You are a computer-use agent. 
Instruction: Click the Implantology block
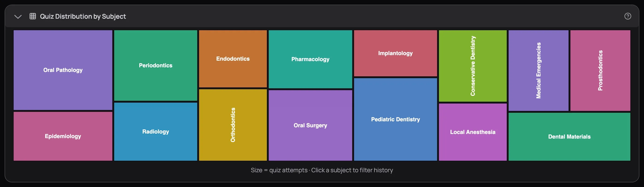[395, 53]
